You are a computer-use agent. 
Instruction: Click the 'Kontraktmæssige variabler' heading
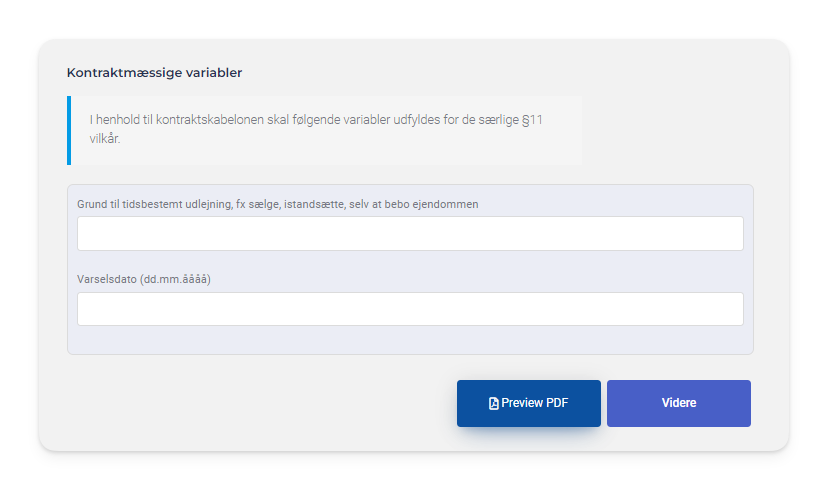click(154, 72)
